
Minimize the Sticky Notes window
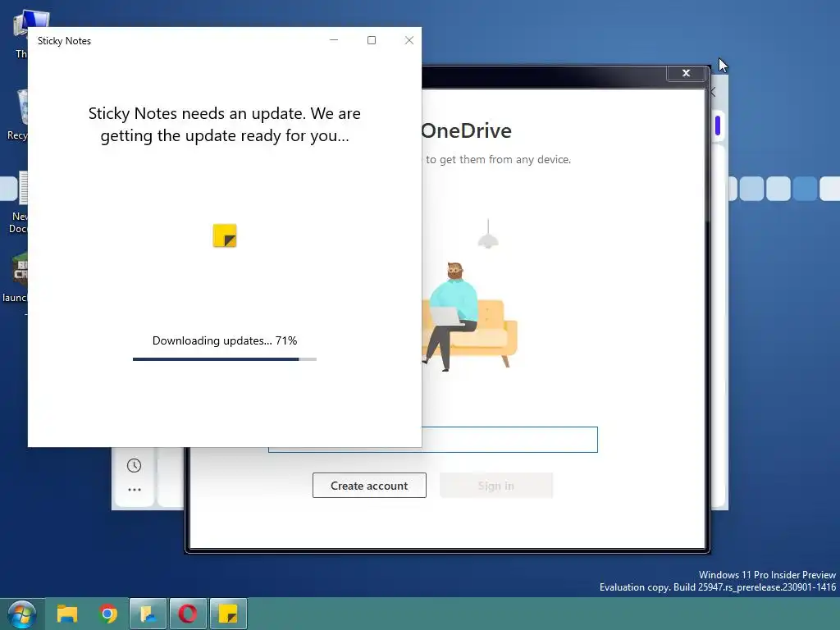tap(334, 40)
